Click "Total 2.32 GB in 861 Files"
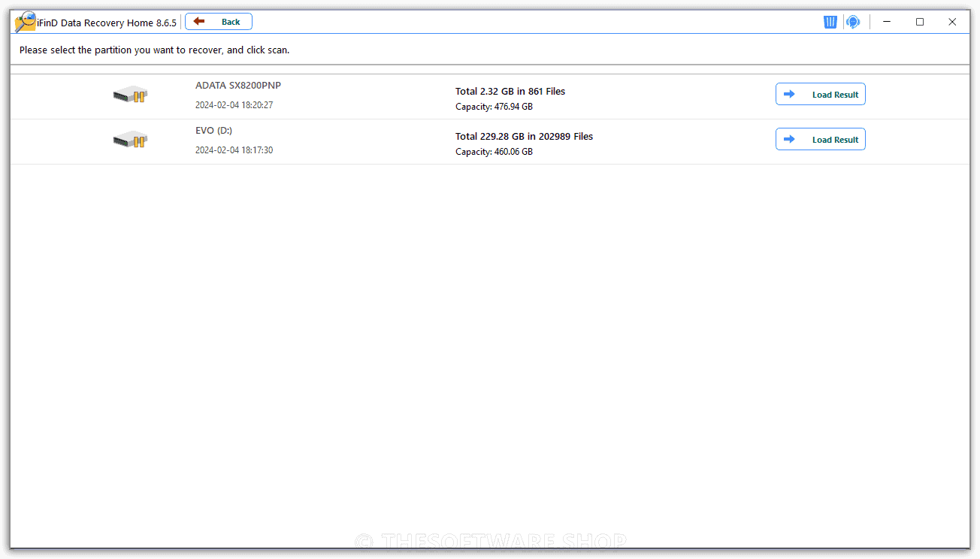The height and width of the screenshot is (559, 980). click(x=510, y=92)
